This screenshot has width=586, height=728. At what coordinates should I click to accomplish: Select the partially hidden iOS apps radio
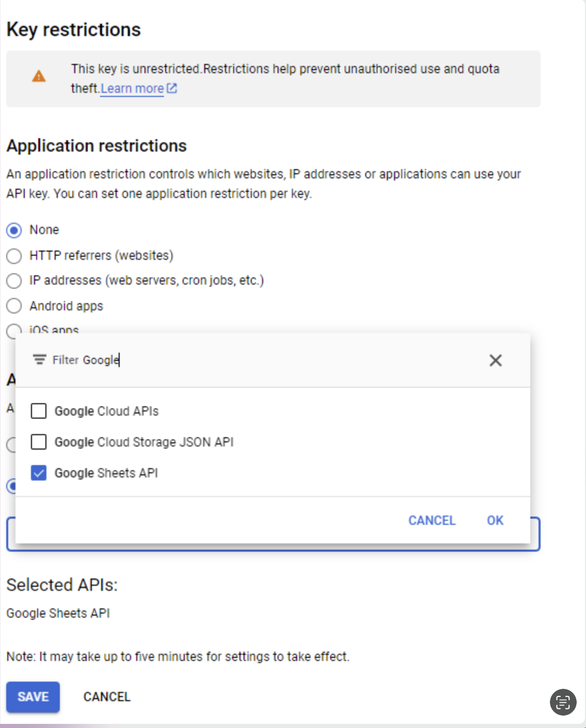(14, 329)
